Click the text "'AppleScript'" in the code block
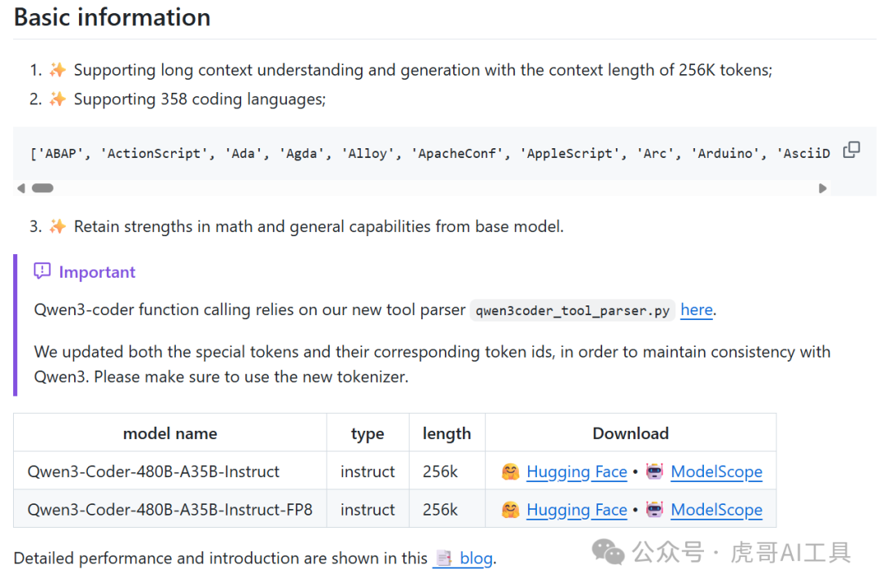 click(x=570, y=154)
